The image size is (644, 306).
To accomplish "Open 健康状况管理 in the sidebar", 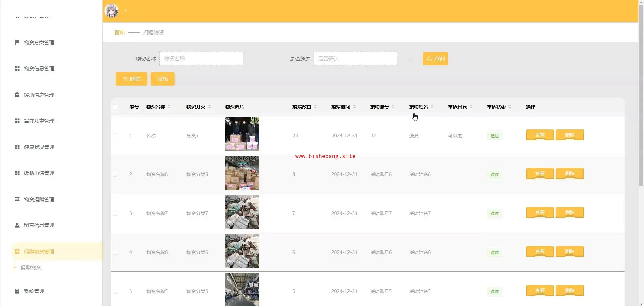I will [39, 147].
